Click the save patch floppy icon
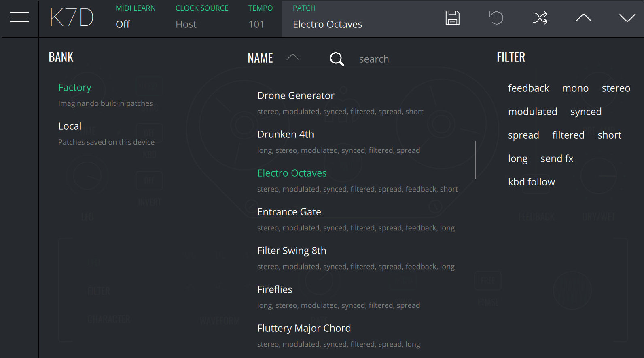 tap(452, 18)
